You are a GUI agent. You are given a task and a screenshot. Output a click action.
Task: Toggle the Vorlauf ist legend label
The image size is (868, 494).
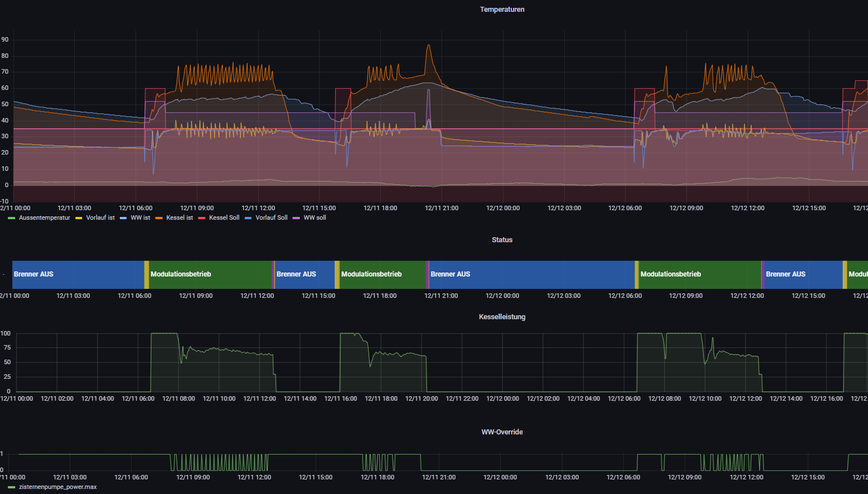click(100, 218)
